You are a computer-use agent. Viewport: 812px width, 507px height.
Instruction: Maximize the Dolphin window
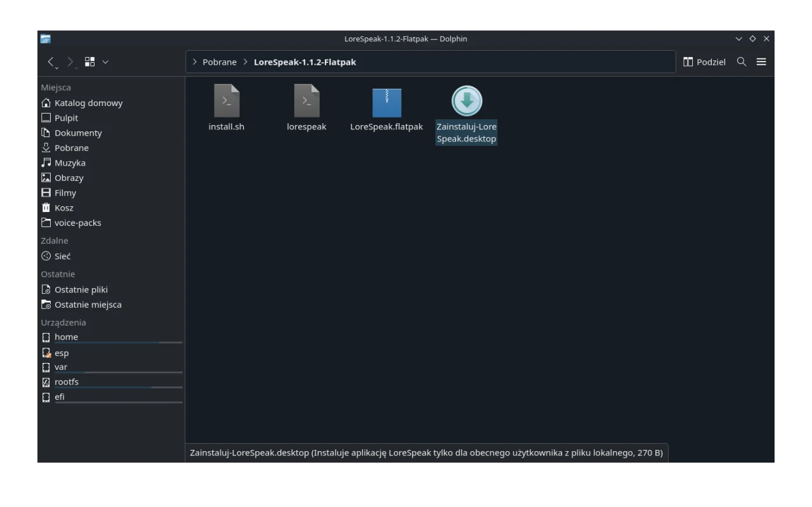[x=752, y=39]
